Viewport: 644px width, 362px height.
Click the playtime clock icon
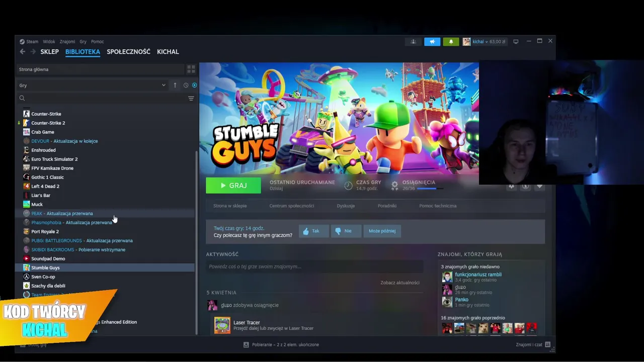[x=348, y=186]
